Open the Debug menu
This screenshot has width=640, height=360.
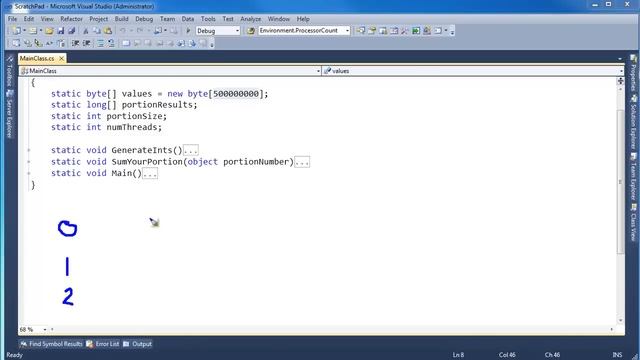click(x=144, y=19)
